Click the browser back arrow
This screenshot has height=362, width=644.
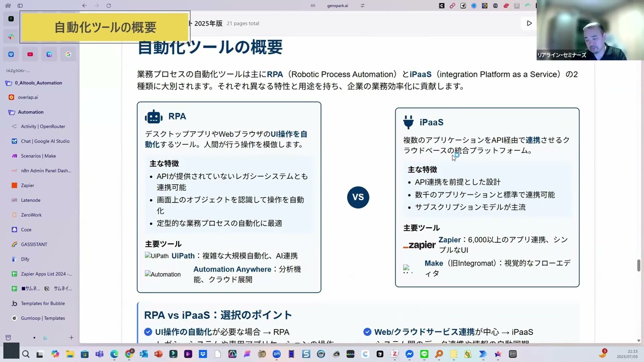[84, 6]
